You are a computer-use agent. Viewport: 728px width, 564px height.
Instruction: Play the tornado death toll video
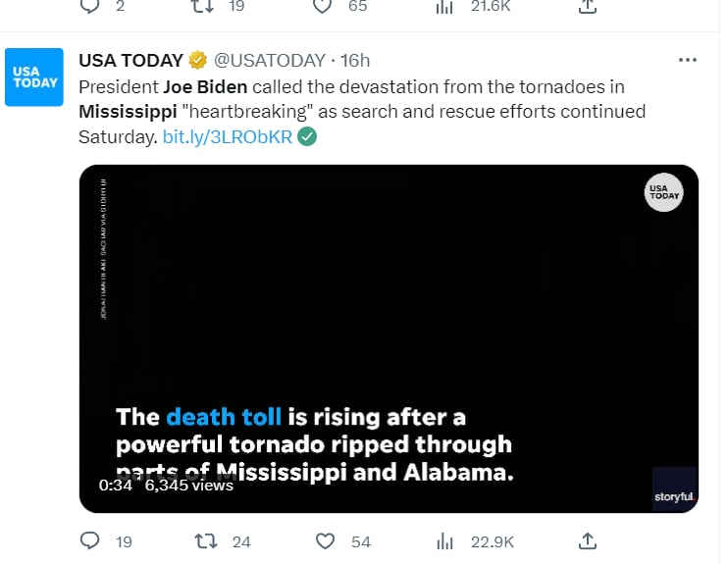click(x=389, y=338)
